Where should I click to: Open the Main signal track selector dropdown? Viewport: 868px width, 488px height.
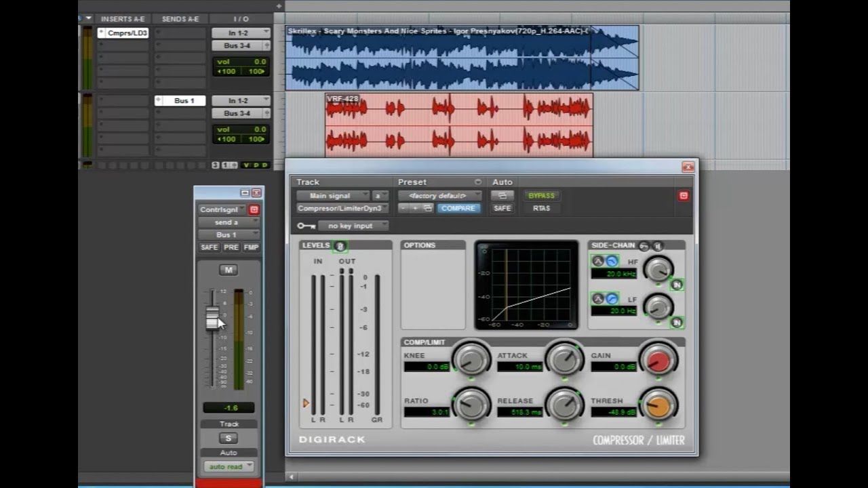click(332, 196)
